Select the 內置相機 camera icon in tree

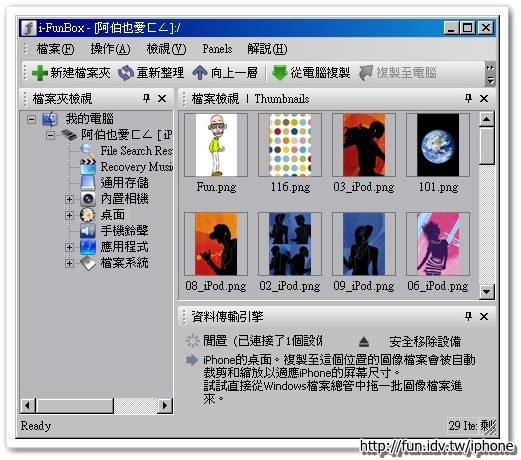(x=88, y=199)
